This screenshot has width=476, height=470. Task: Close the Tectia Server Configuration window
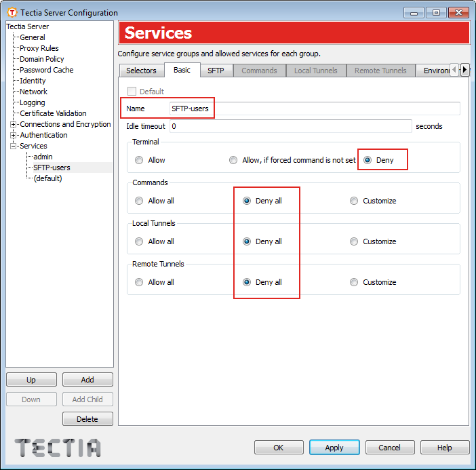458,13
